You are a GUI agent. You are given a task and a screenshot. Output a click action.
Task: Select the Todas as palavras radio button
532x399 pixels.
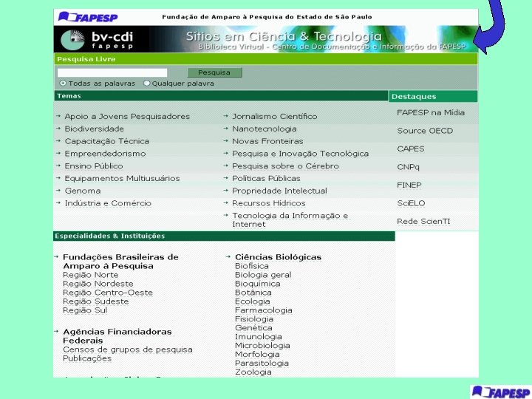click(63, 83)
